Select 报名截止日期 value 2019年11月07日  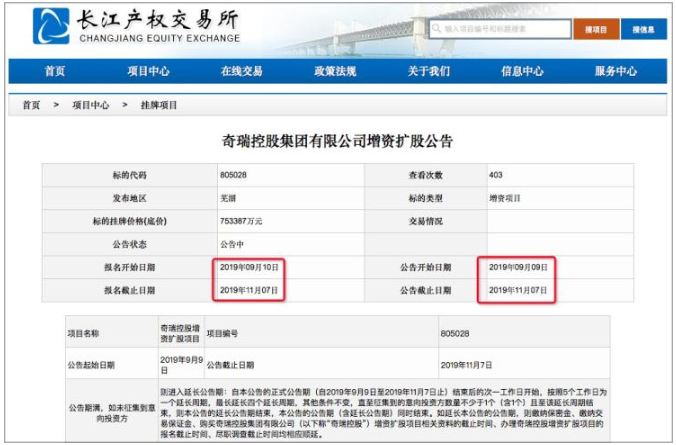[249, 290]
